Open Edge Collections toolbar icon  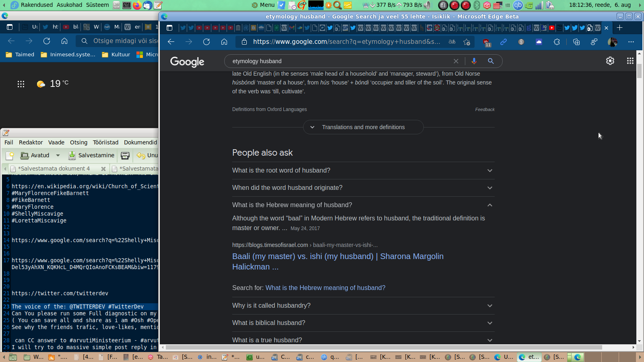point(576,42)
